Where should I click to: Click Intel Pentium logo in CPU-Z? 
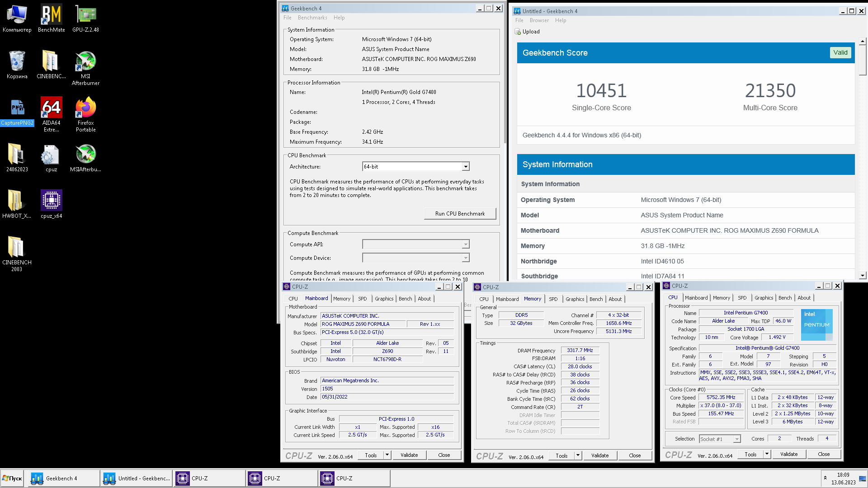click(x=816, y=324)
